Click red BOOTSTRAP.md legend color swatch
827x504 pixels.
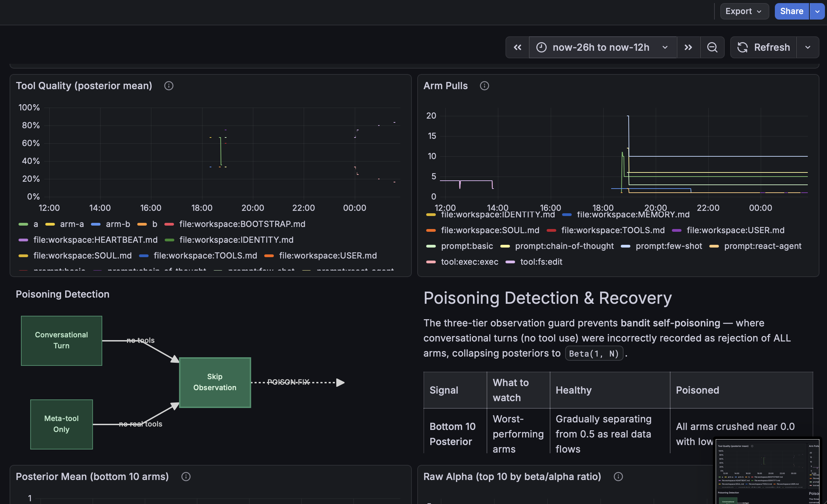pos(169,224)
